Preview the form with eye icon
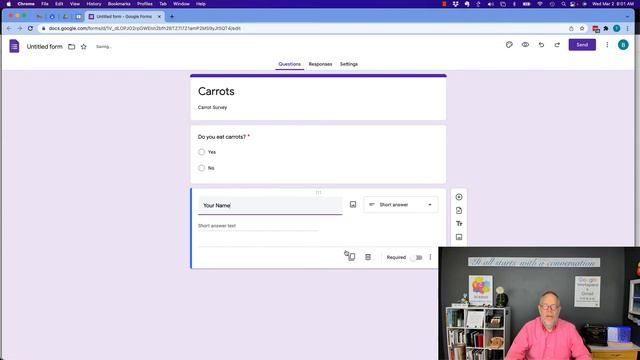 pyautogui.click(x=525, y=45)
